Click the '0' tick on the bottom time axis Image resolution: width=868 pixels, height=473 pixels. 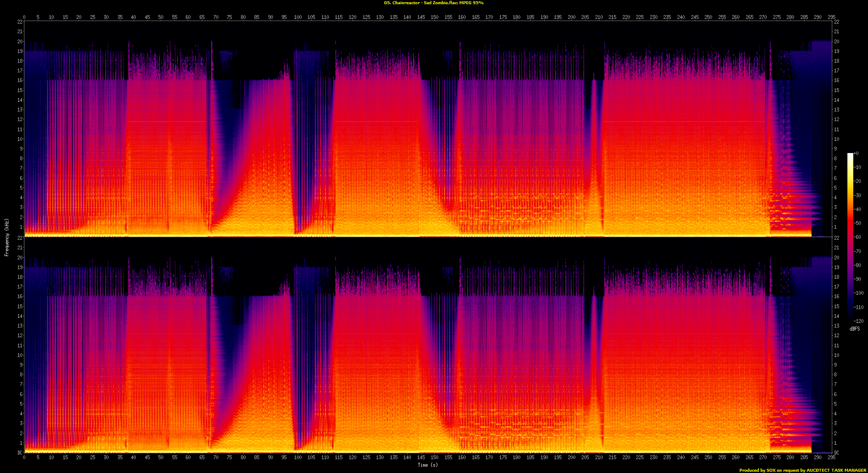24,457
